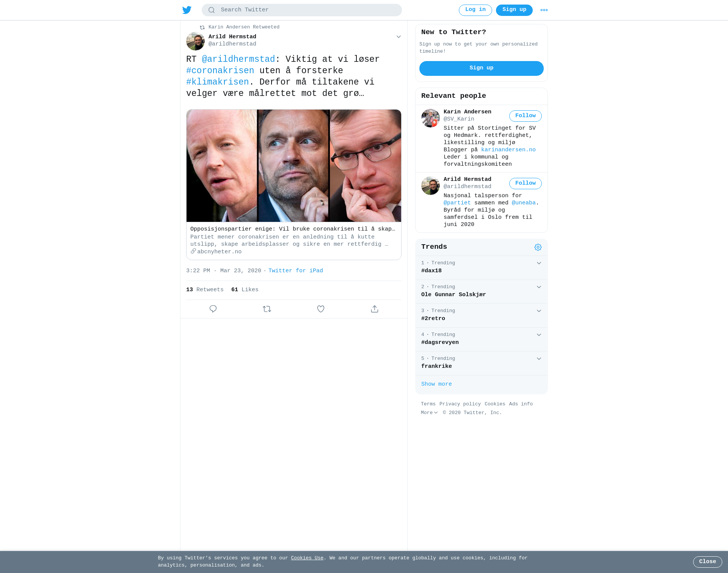
Task: Expand the tweet options chevron
Action: pyautogui.click(x=399, y=37)
